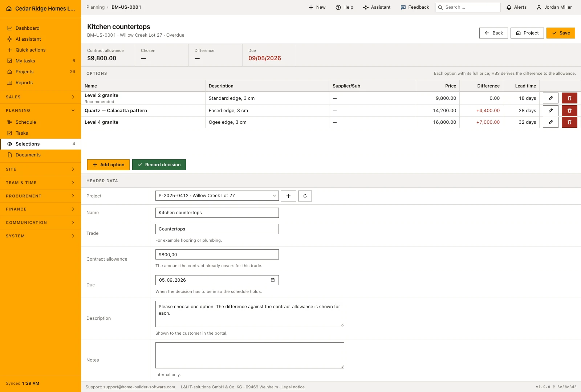Viewport: 581px width, 392px height.
Task: Click the plus icon beside Project field
Action: 288,196
